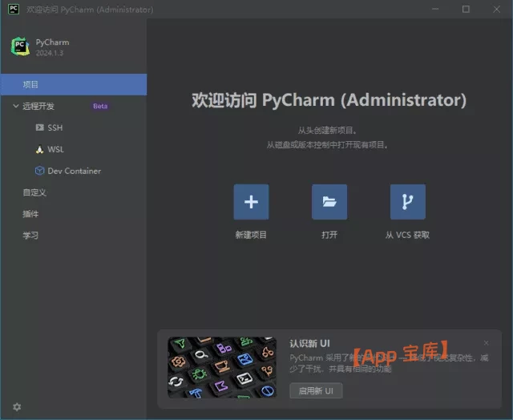Close the PyCharm welcome window
Image resolution: width=513 pixels, height=420 pixels.
(496, 9)
